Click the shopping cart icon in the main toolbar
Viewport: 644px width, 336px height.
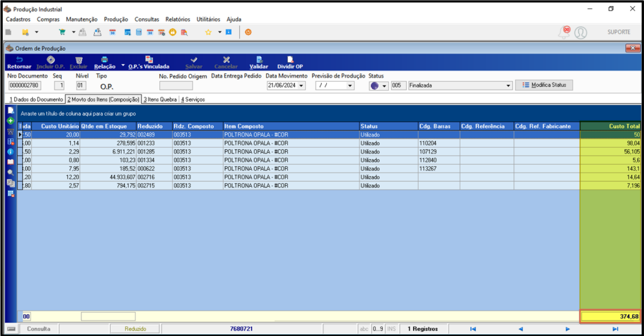click(62, 32)
